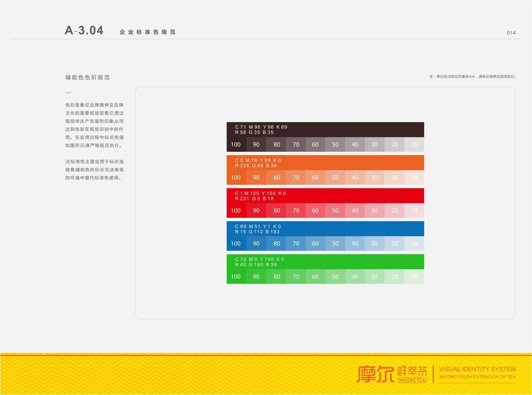This screenshot has width=532, height=395.
Task: Select the red 60 tint swatch
Action: click(315, 211)
